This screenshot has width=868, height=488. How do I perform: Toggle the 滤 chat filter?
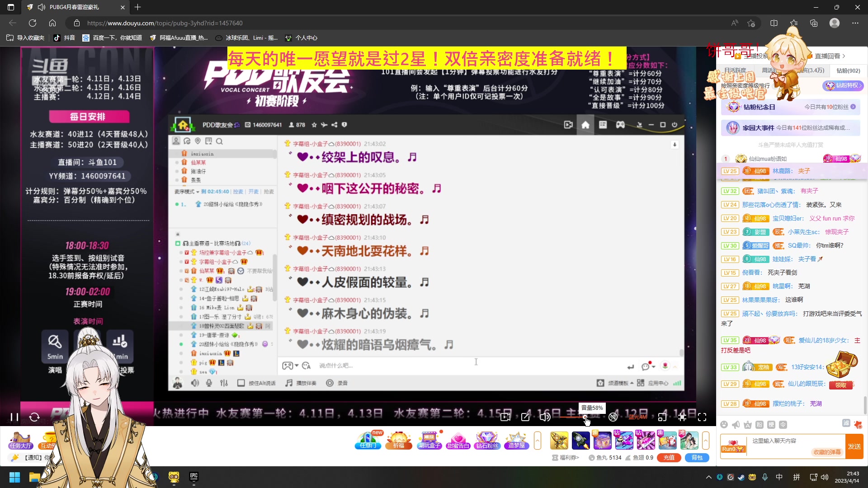[846, 423]
